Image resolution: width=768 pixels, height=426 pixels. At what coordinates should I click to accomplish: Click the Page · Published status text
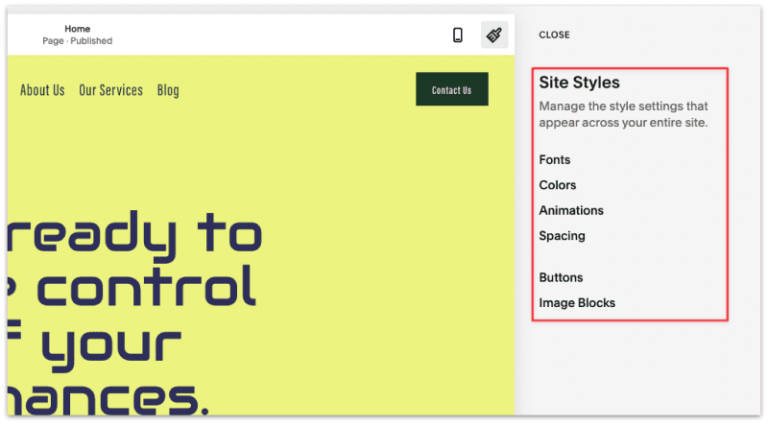[x=77, y=41]
